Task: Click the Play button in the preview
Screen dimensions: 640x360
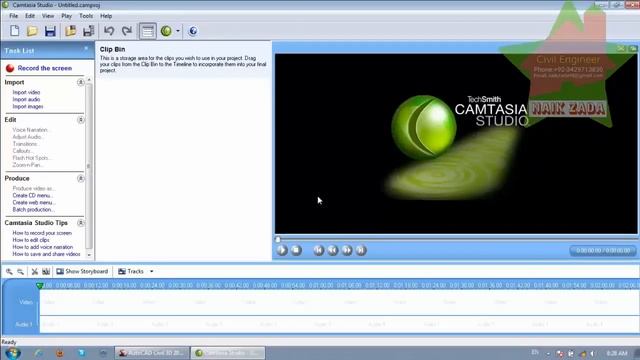Action: click(282, 250)
